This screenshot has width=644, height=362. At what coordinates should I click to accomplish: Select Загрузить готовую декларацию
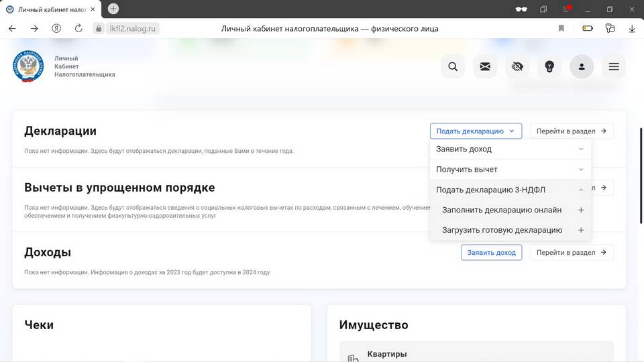[x=502, y=230]
